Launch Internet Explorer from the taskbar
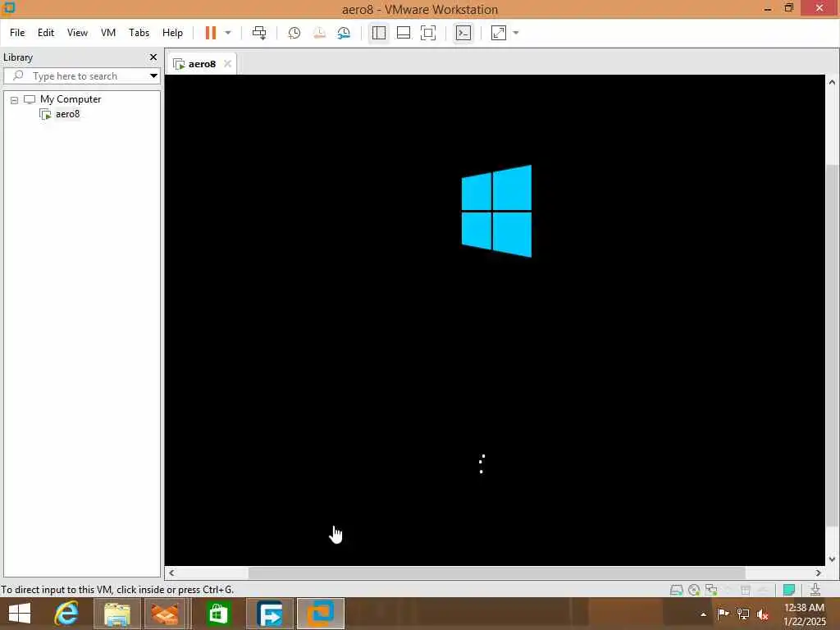This screenshot has height=630, width=840. coord(66,614)
